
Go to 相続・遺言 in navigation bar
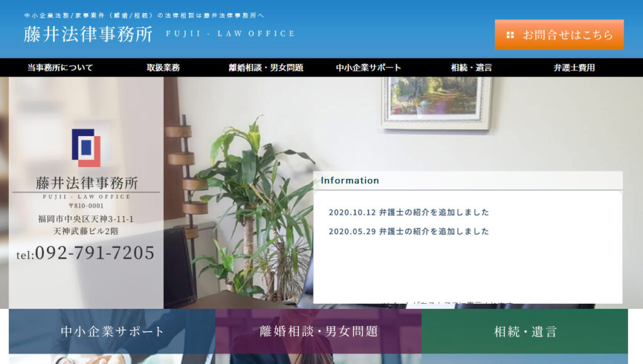tap(471, 68)
